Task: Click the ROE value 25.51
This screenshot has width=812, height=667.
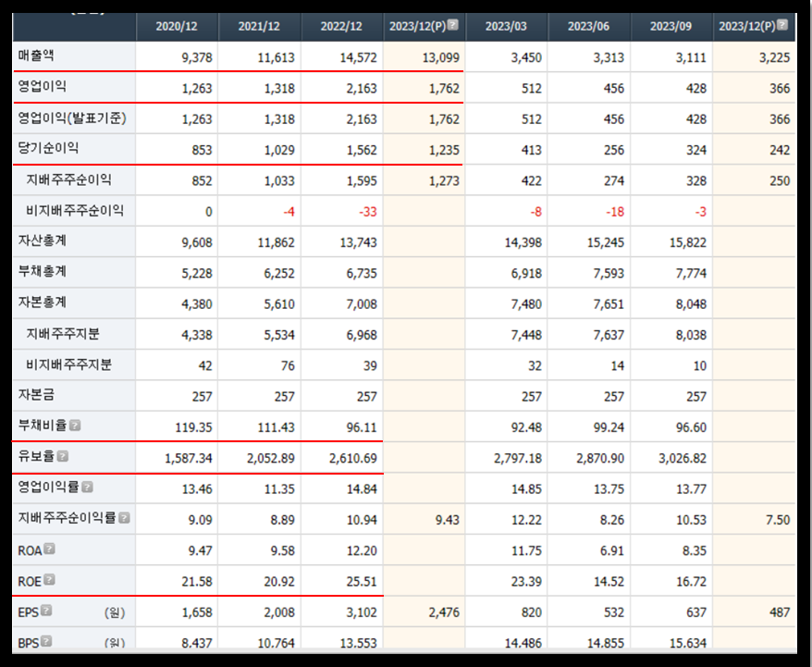Action: pyautogui.click(x=362, y=581)
